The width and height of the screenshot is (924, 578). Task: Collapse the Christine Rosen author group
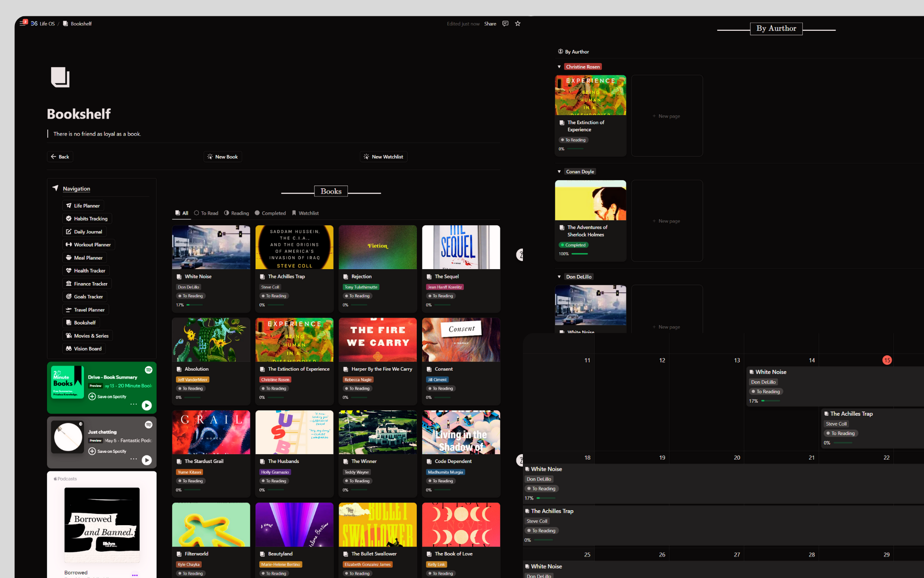(x=559, y=66)
